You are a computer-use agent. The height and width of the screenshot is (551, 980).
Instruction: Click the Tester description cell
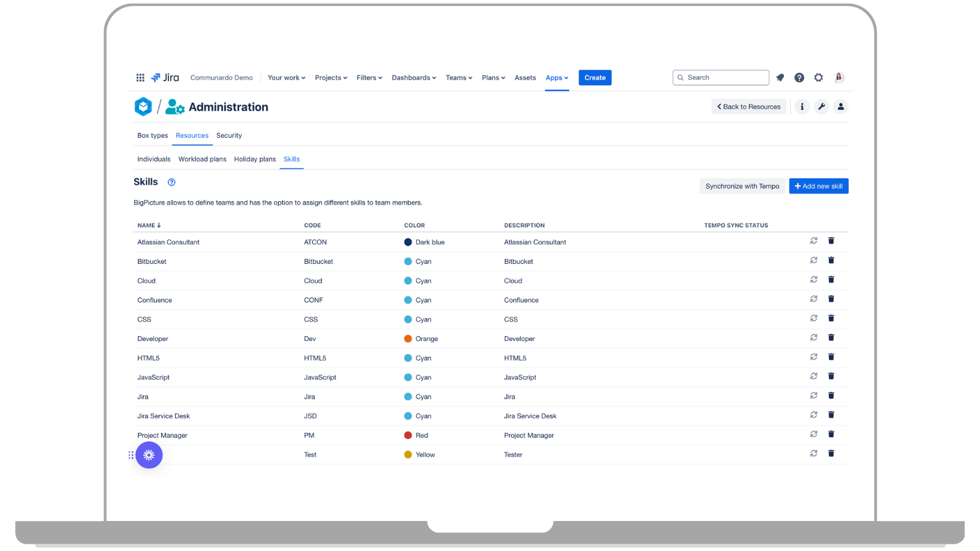click(513, 455)
